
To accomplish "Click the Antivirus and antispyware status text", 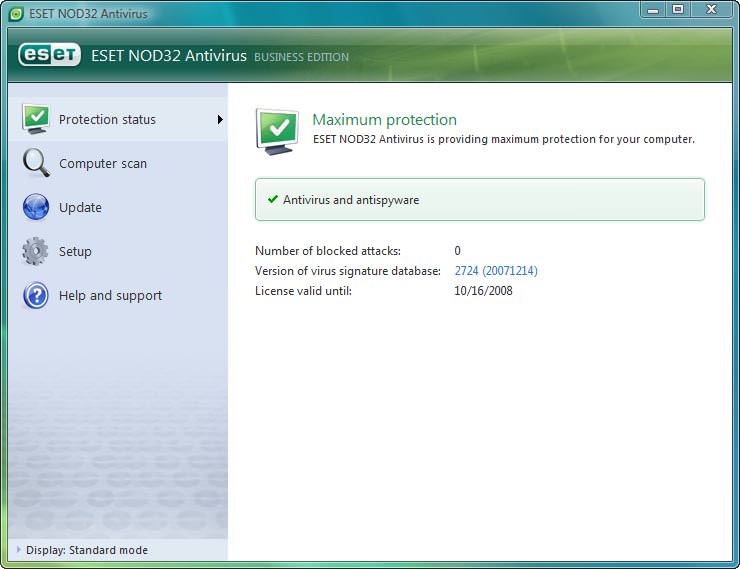I will click(351, 200).
